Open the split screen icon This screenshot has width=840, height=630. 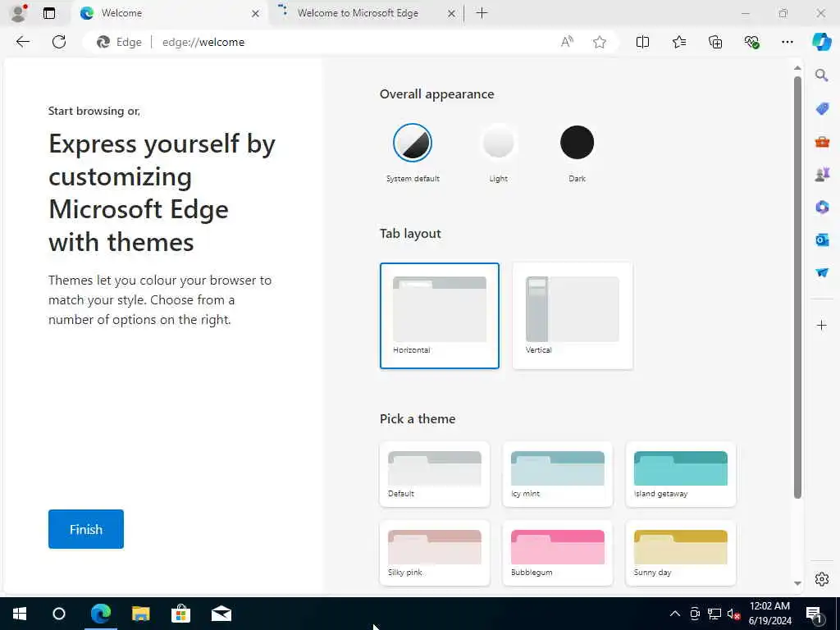[x=642, y=42]
